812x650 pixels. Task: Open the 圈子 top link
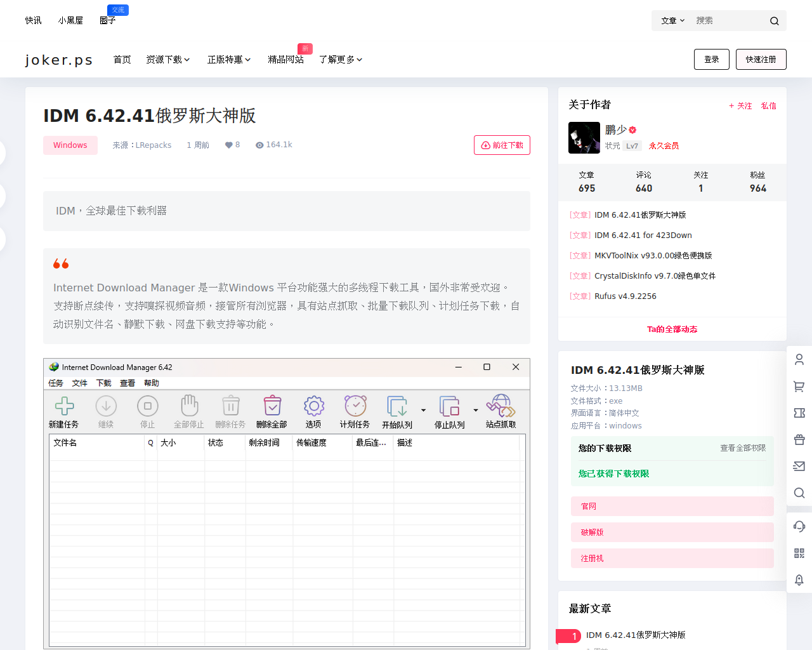pos(108,21)
